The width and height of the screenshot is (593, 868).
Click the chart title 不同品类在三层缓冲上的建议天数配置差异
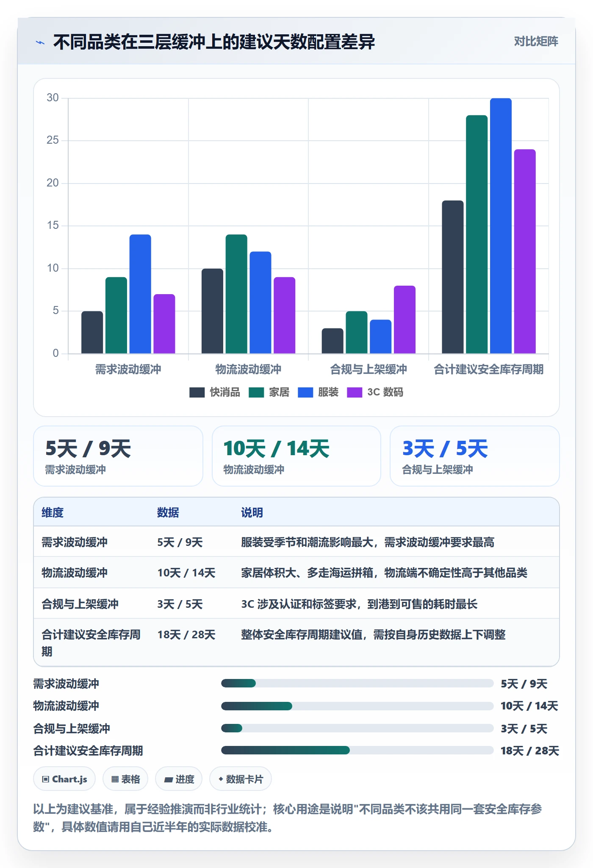214,42
